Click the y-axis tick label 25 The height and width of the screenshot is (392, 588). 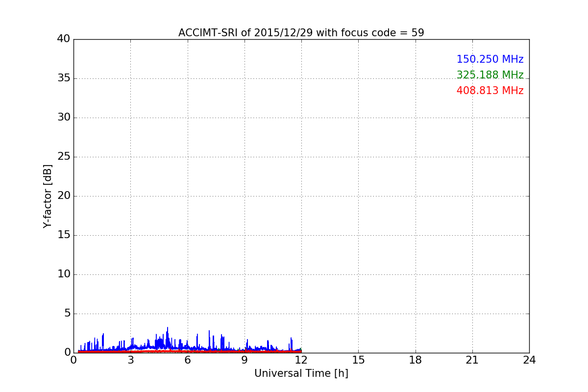[x=64, y=156]
